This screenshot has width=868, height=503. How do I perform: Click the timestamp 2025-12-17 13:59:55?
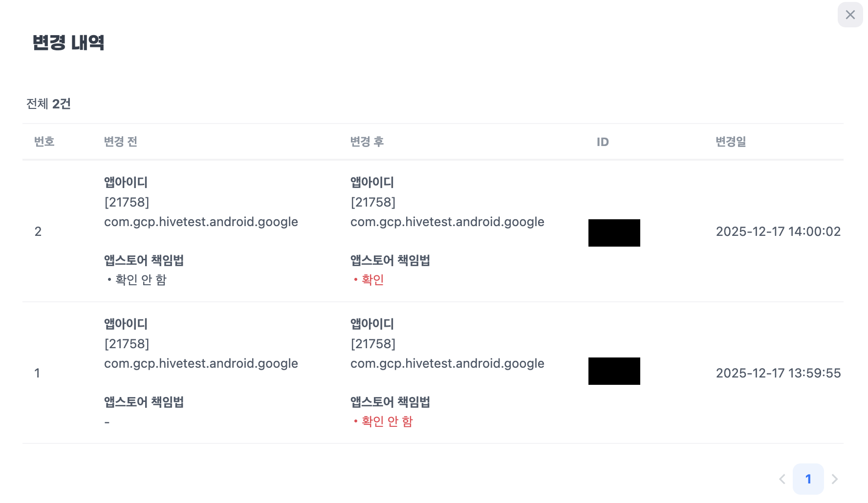(x=778, y=373)
